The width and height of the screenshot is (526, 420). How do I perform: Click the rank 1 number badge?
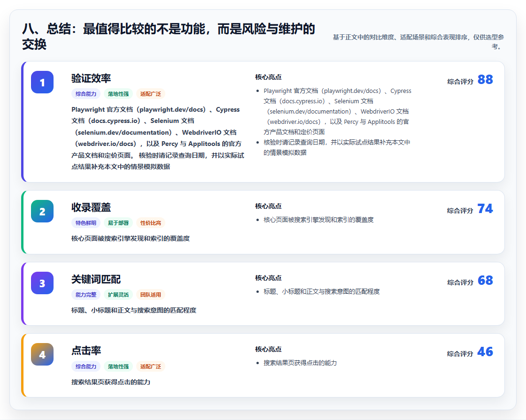click(42, 82)
